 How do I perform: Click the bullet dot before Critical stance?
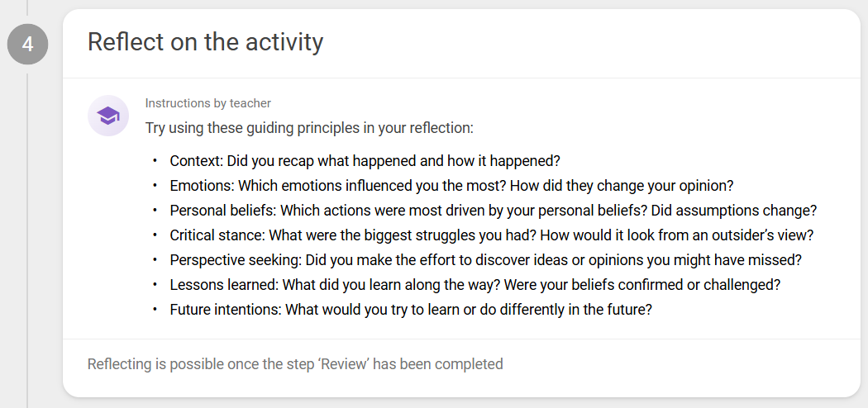tap(155, 235)
